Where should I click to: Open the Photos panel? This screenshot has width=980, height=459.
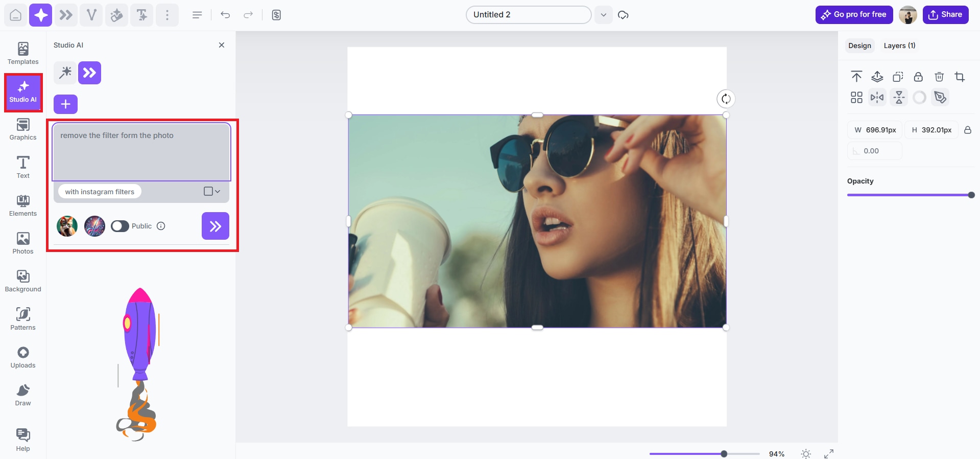click(x=23, y=243)
